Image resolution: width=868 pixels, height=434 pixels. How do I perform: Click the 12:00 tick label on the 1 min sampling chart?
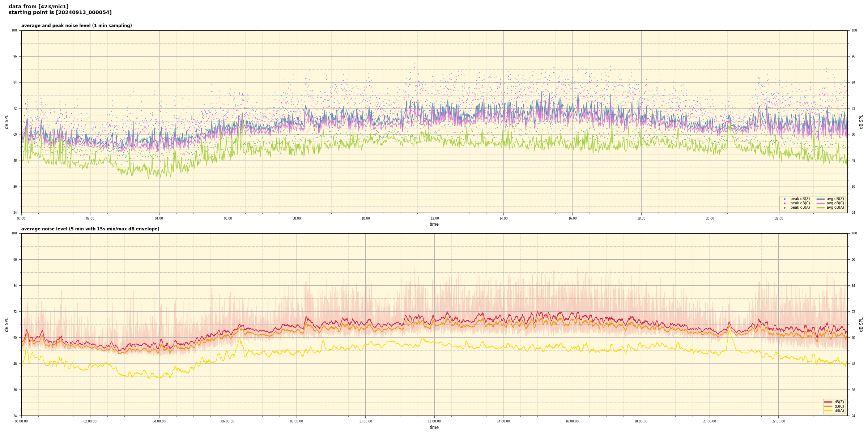coord(434,218)
